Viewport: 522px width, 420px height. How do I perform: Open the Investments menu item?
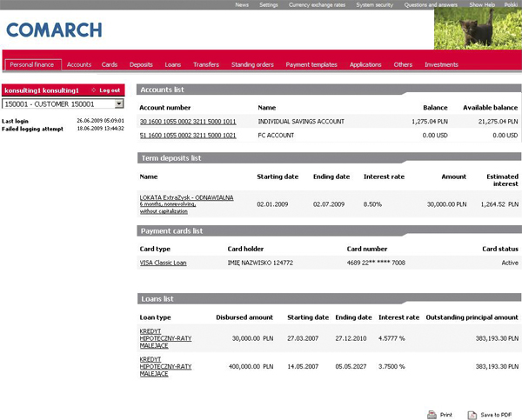[441, 64]
